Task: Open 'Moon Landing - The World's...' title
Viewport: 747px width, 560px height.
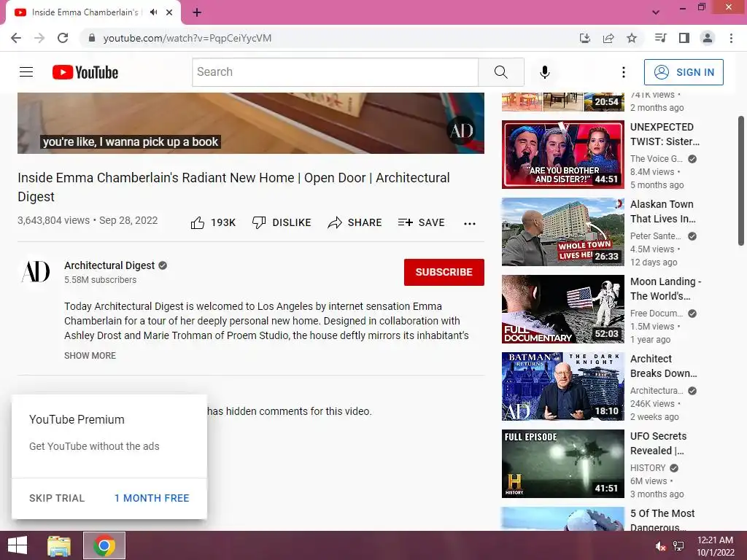Action: point(665,289)
